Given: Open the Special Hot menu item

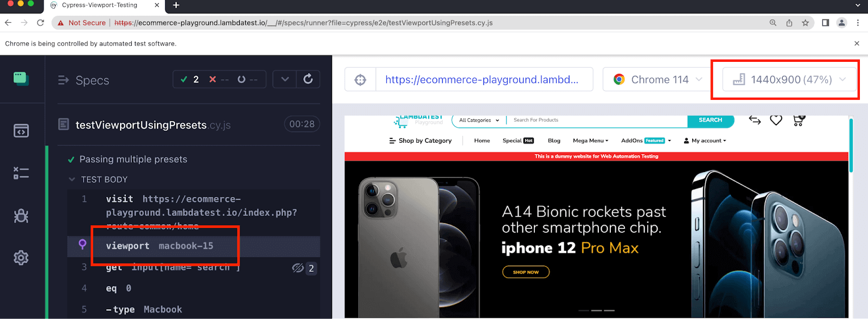Looking at the screenshot, I should (518, 141).
